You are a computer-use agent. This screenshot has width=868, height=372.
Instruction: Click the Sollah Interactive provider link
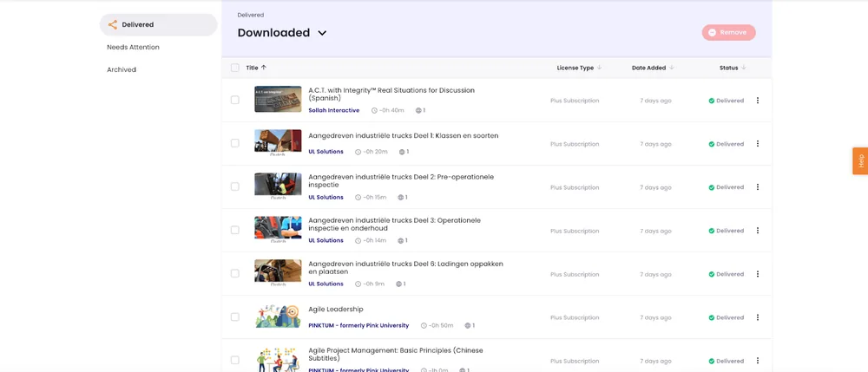[x=334, y=110]
